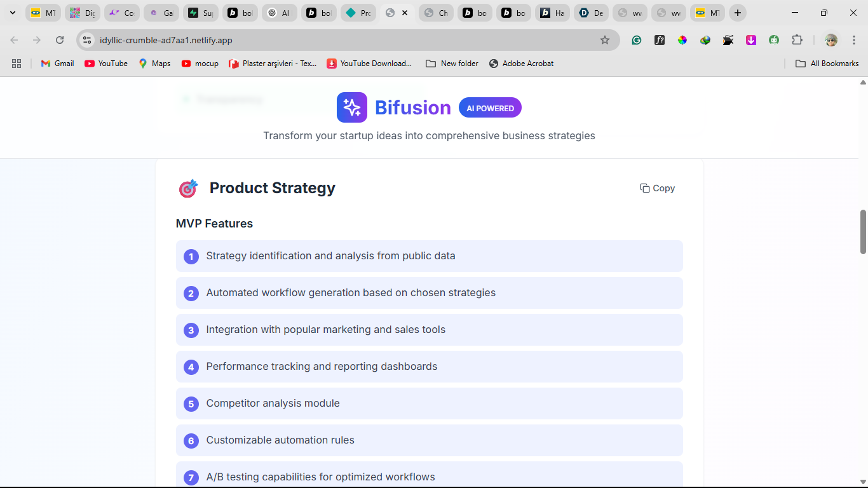
Task: Open the Extensions puzzle-piece menu
Action: tap(797, 40)
